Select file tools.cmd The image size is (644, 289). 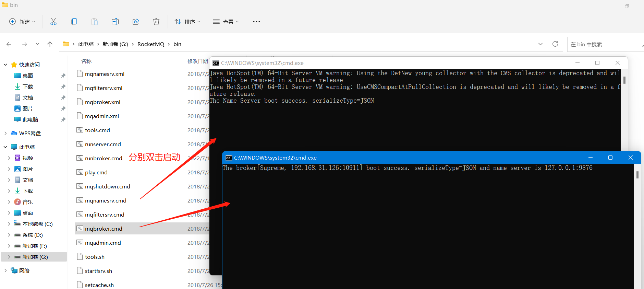coord(97,130)
